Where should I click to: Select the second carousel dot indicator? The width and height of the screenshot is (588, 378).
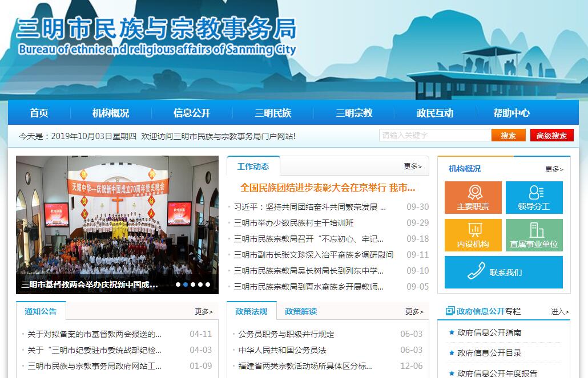pos(186,284)
